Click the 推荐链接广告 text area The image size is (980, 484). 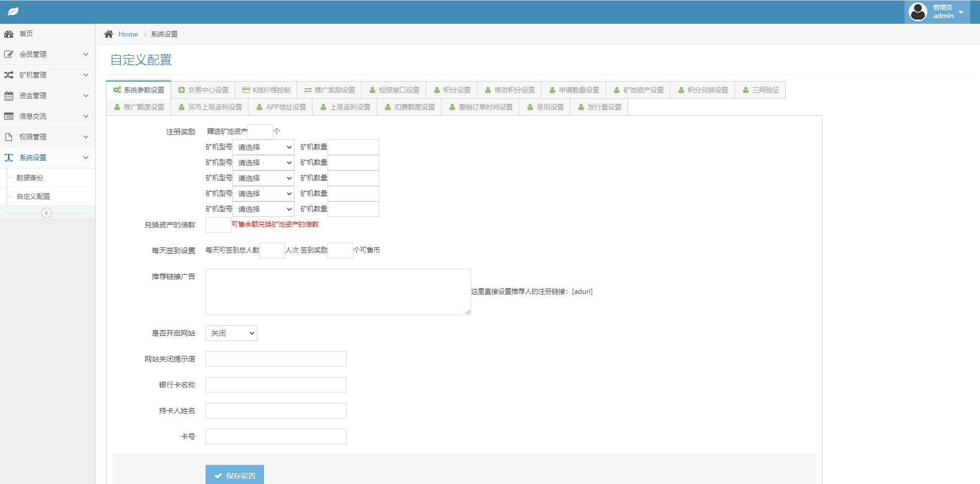[338, 291]
